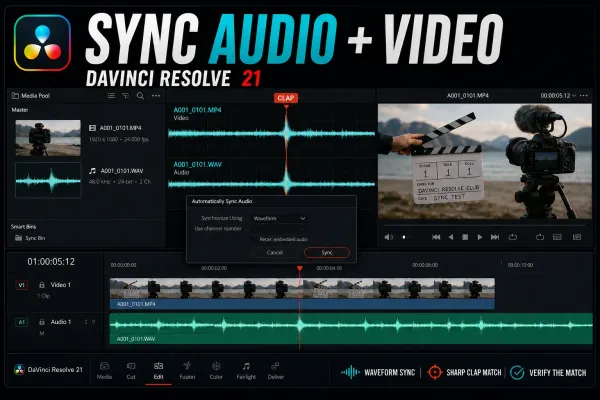This screenshot has width=600, height=400.
Task: Jump to last frame in viewer
Action: coord(495,237)
